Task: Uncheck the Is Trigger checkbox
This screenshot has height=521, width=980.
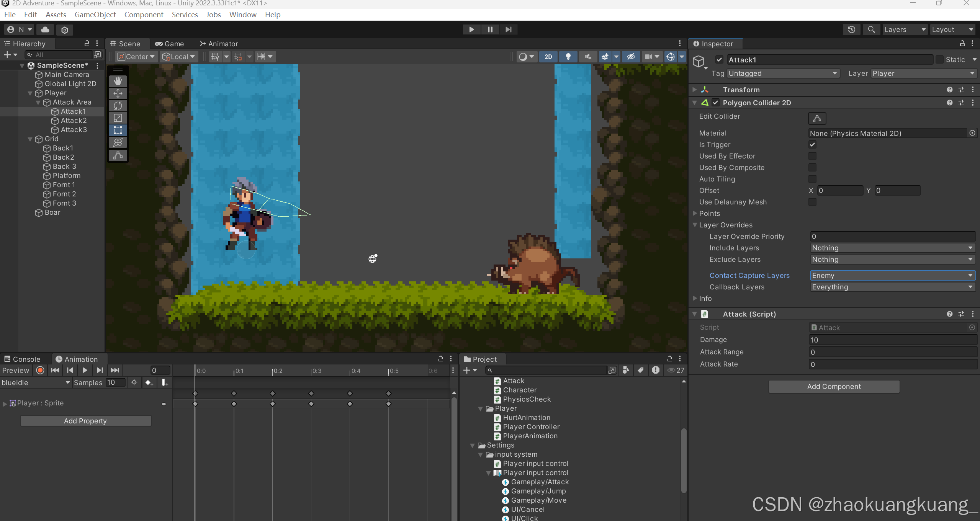Action: coord(812,145)
